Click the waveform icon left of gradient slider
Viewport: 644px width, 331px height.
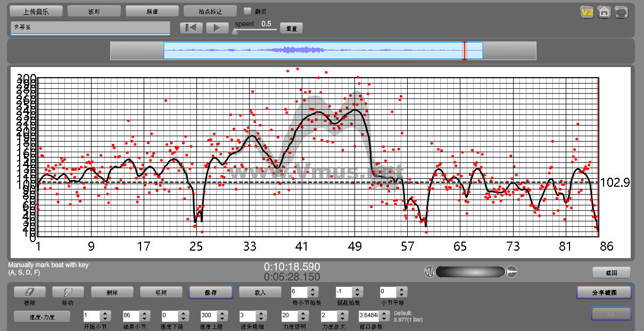(430, 272)
